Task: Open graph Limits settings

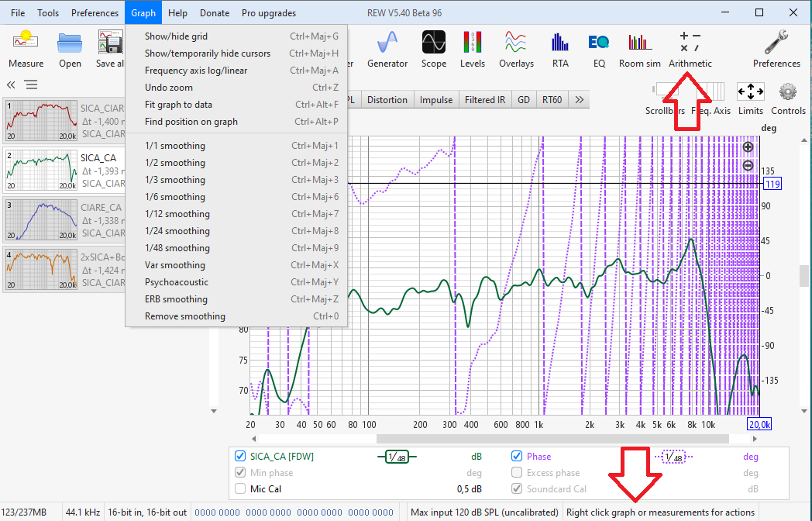Action: coord(750,98)
